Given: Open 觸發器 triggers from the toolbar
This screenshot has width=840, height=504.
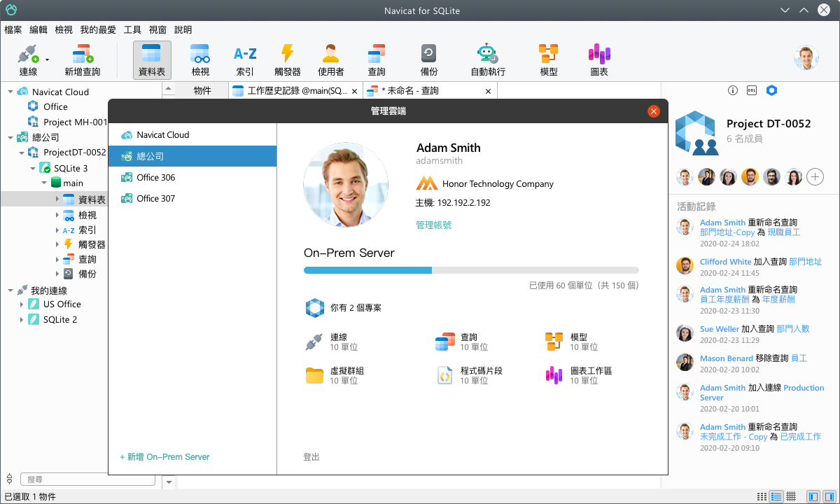Looking at the screenshot, I should point(287,59).
